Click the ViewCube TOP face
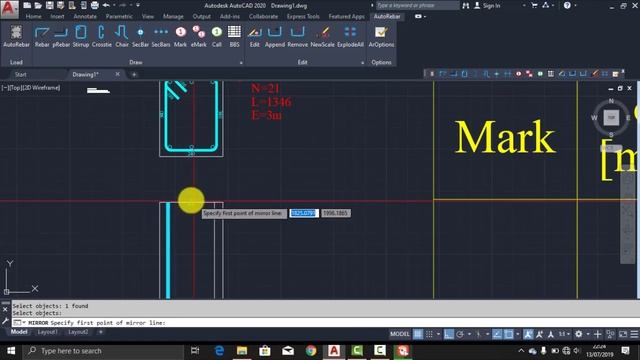Viewport: 640px width, 360px height. (x=611, y=118)
